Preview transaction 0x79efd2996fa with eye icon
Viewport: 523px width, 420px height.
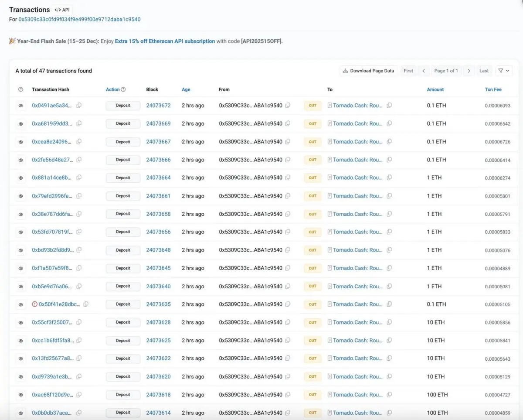pyautogui.click(x=20, y=196)
